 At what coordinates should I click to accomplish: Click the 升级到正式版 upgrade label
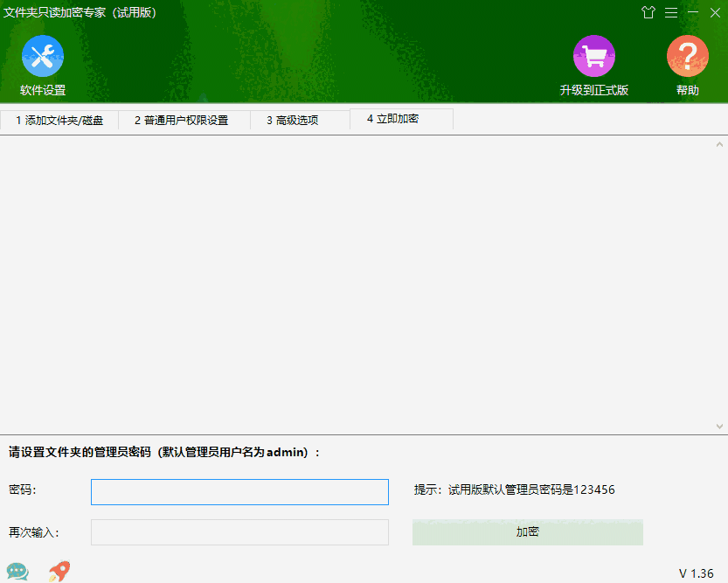tap(594, 87)
